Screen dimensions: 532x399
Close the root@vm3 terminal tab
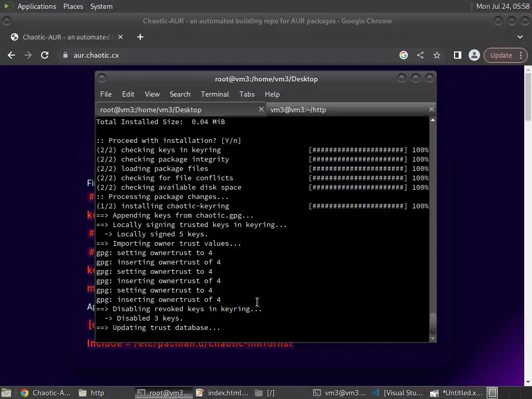(x=261, y=109)
